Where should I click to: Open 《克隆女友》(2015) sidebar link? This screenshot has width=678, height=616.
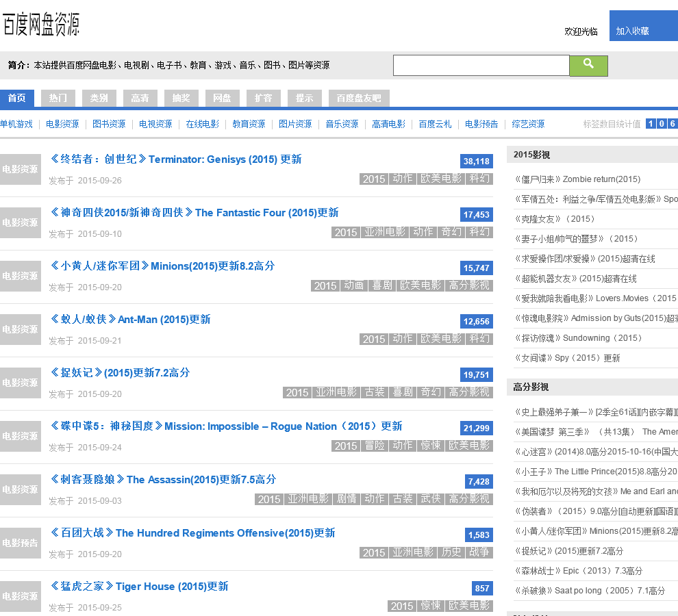(555, 219)
